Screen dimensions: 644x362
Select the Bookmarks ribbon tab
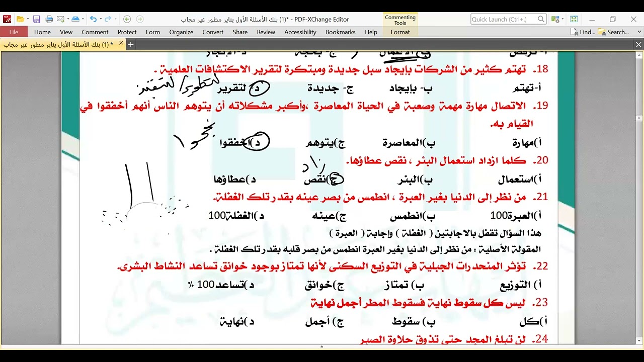pyautogui.click(x=341, y=32)
